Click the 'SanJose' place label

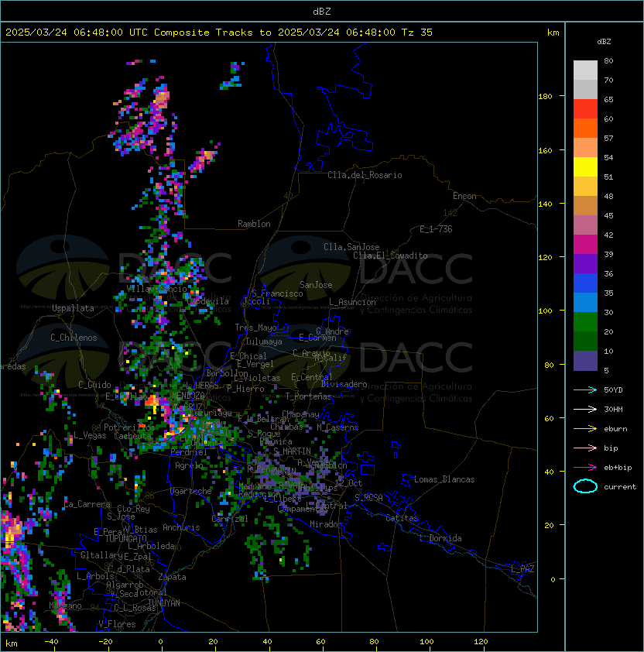point(316,285)
